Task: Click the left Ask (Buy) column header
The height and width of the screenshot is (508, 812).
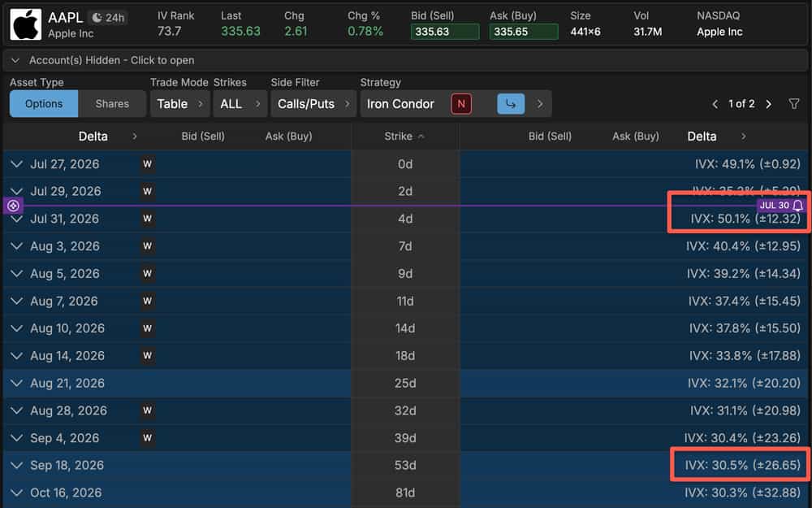Action: tap(288, 137)
